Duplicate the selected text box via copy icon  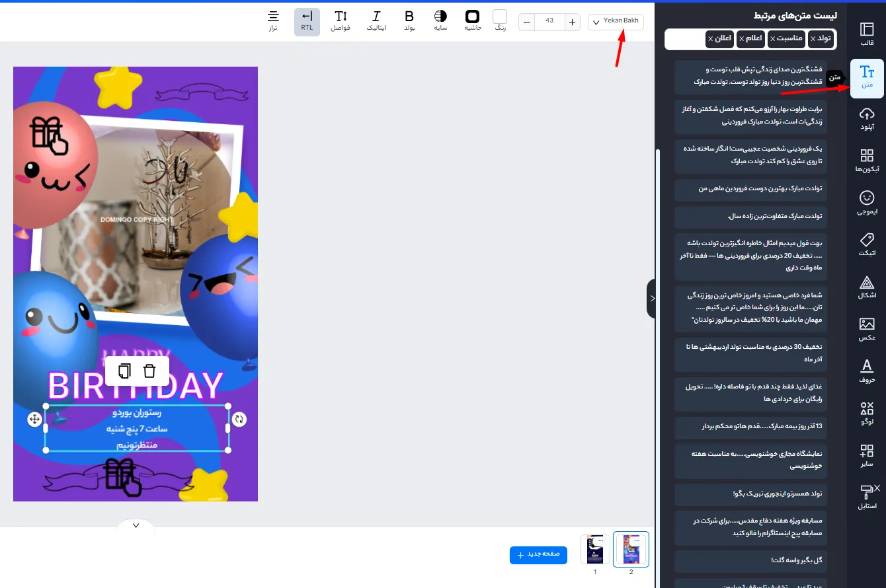coord(124,371)
